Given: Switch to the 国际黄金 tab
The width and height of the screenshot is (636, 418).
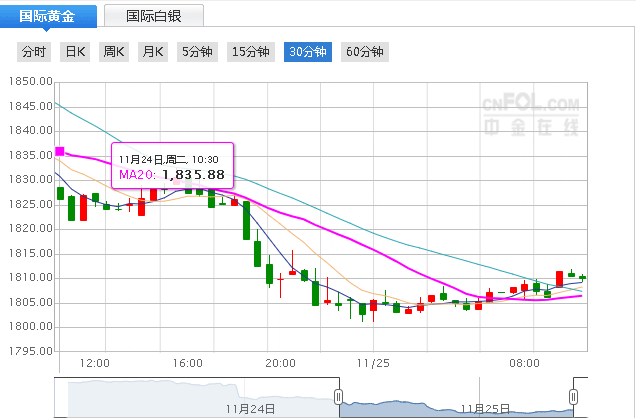Looking at the screenshot, I should click(x=50, y=15).
